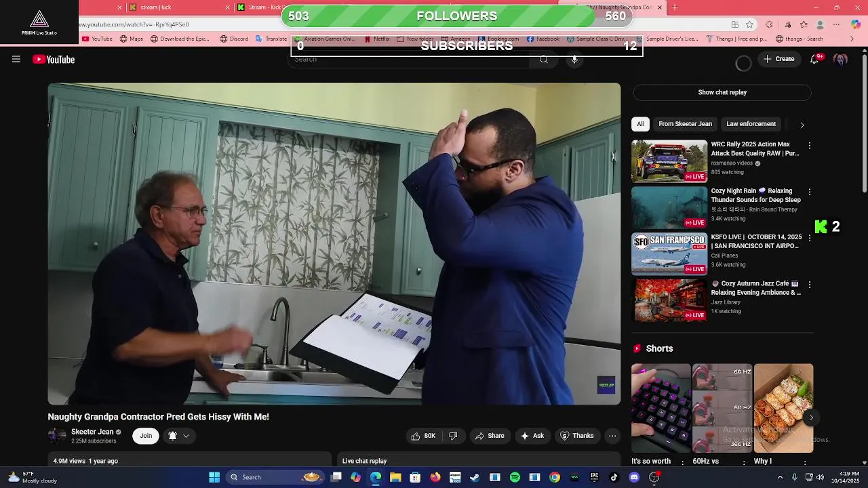
Task: Open WRC Rally 2025 video thumbnail
Action: click(x=669, y=161)
